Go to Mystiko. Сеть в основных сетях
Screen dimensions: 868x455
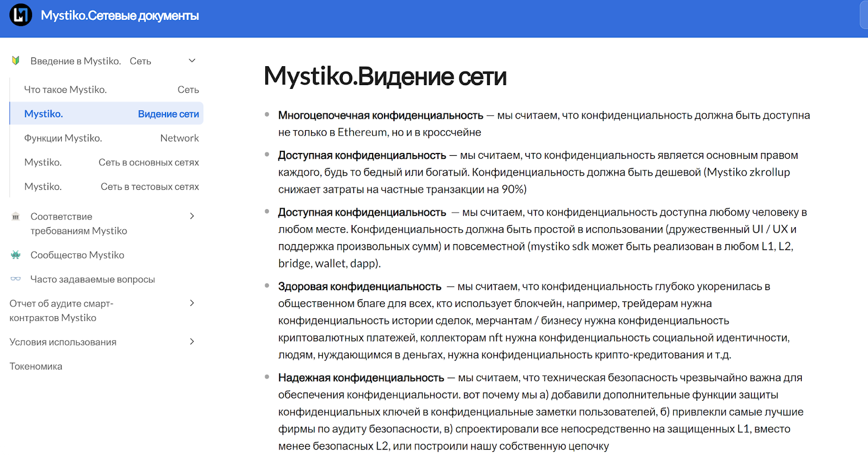coord(111,163)
